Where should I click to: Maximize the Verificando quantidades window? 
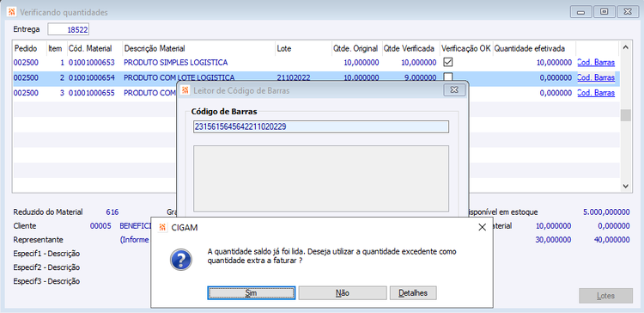click(605, 12)
